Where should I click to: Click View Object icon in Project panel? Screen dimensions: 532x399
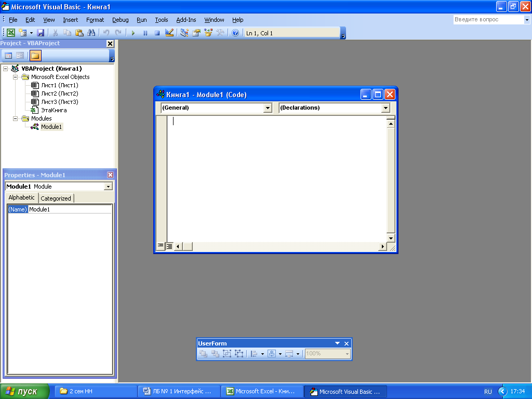tap(20, 55)
